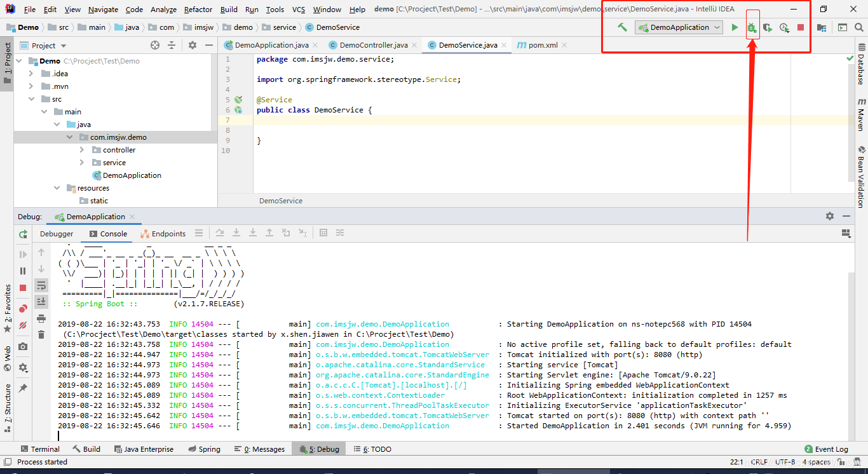Viewport: 868px width, 474px height.
Task: Click the profiler run icon with clock
Action: pos(785,27)
